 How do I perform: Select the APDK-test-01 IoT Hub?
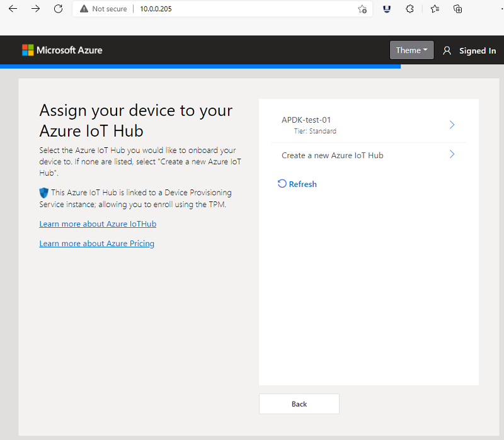[369, 125]
